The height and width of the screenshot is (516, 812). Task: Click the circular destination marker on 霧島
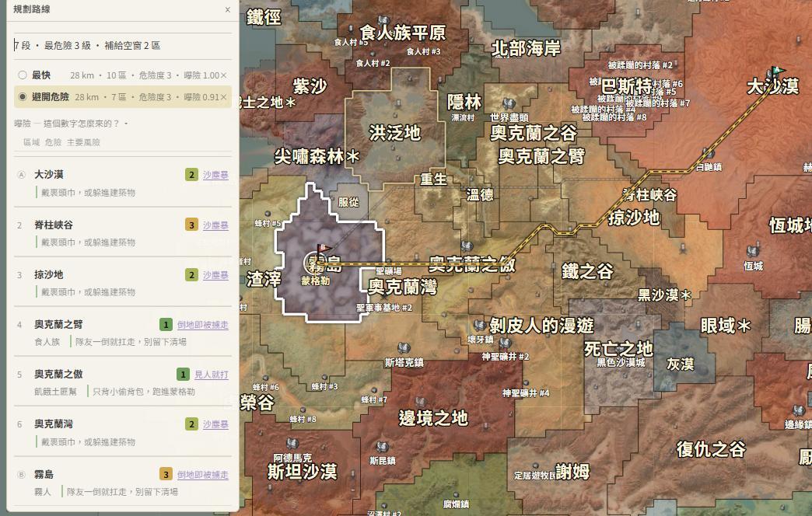click(x=313, y=263)
